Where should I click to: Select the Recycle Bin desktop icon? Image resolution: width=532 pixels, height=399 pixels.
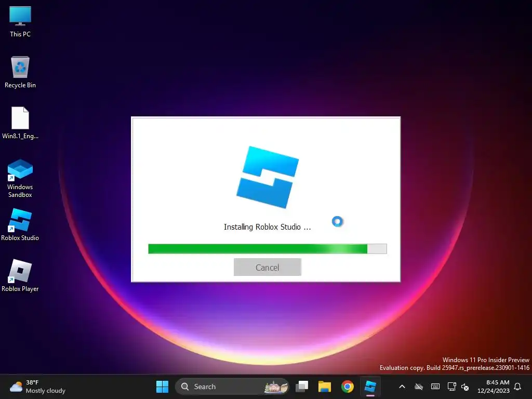pyautogui.click(x=20, y=73)
